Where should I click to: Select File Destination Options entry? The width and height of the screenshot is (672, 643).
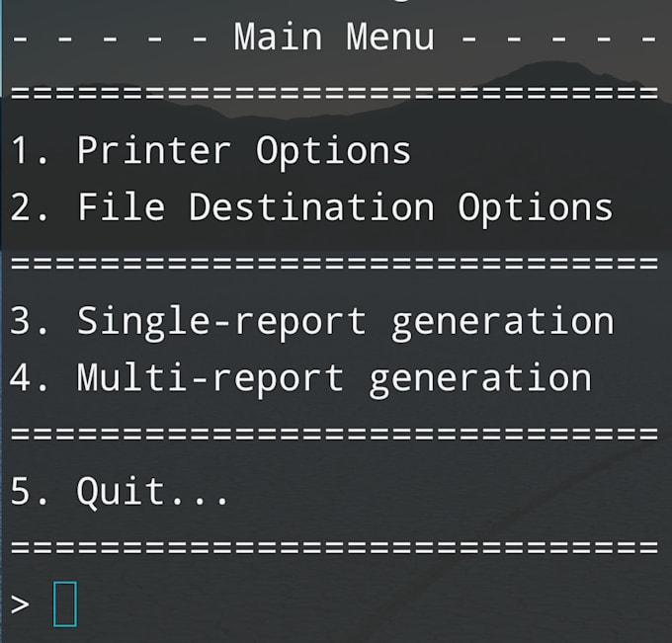click(x=311, y=207)
